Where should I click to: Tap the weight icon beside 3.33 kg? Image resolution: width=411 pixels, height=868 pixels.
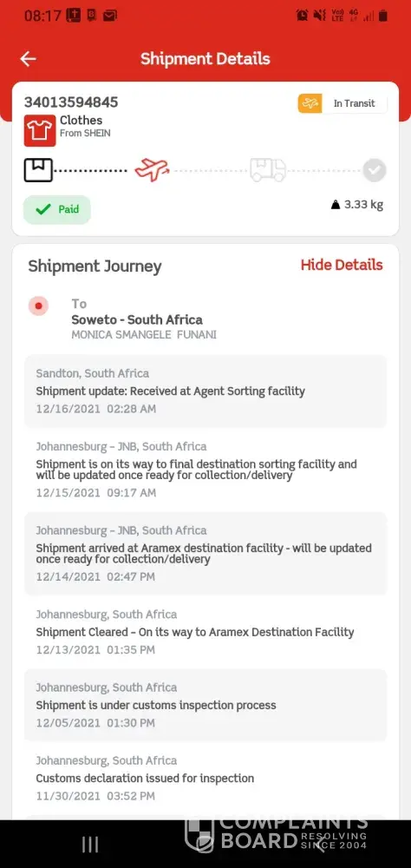click(x=336, y=206)
